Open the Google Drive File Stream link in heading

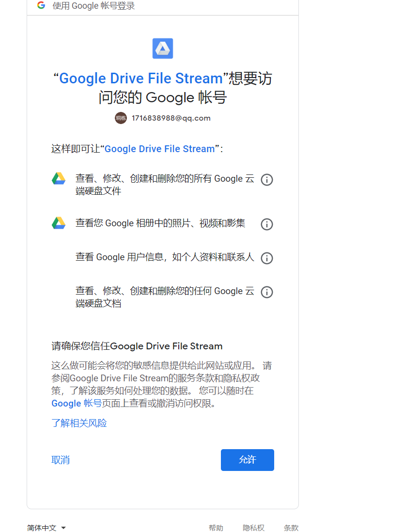point(141,78)
